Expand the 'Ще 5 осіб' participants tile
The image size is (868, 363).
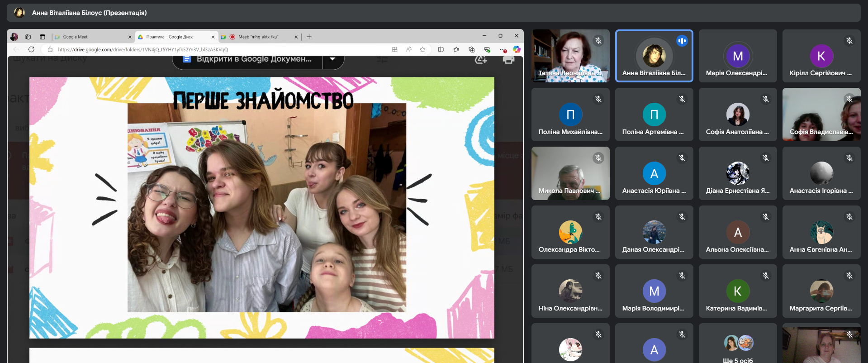click(x=737, y=349)
